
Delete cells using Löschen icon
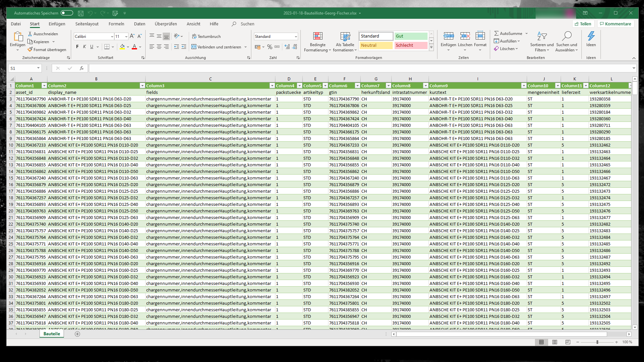click(x=465, y=39)
